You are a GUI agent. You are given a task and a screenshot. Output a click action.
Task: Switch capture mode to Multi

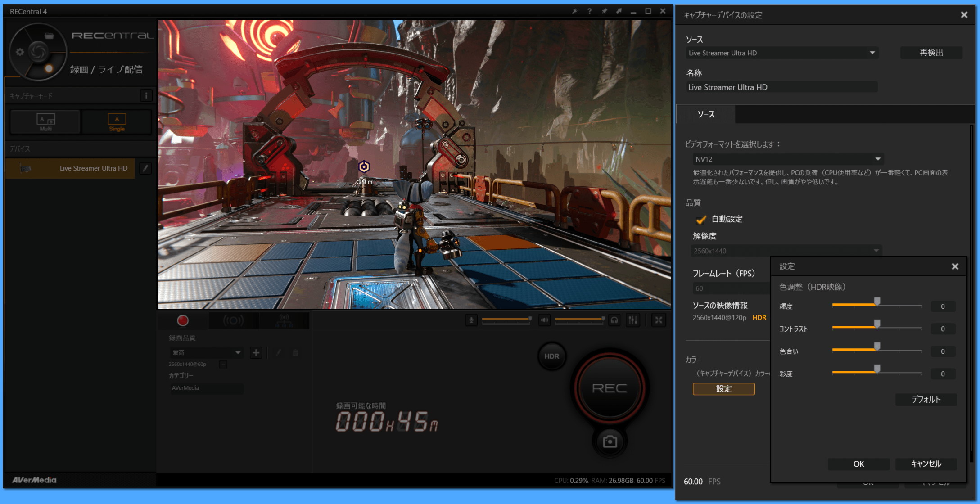point(45,122)
